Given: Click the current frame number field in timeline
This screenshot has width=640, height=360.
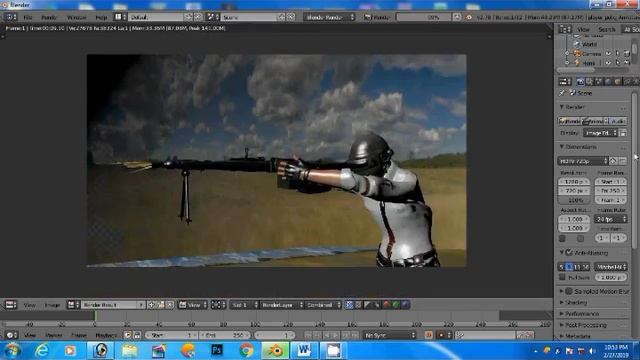Looking at the screenshot, I should coord(274,335).
